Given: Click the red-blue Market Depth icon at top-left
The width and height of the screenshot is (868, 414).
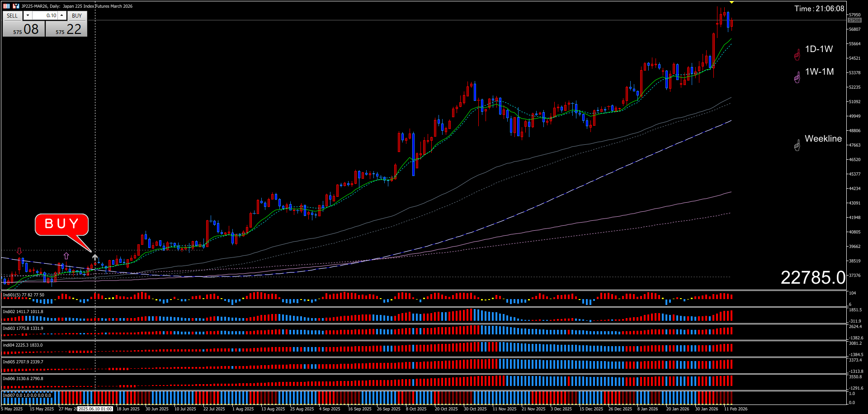Looking at the screenshot, I should pos(7,6).
